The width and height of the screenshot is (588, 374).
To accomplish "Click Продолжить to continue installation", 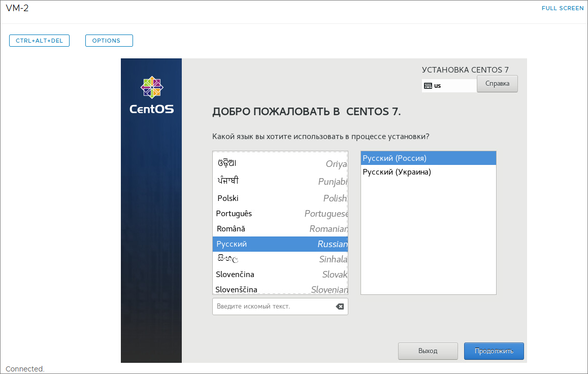I will pyautogui.click(x=494, y=351).
